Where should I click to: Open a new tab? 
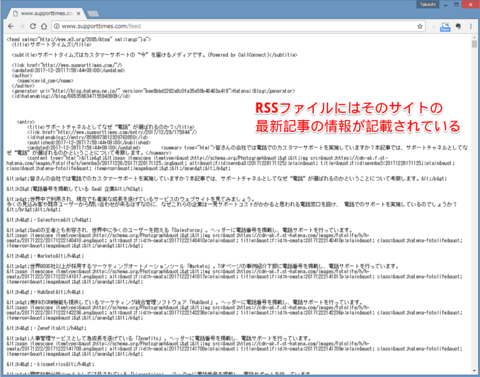click(x=93, y=14)
